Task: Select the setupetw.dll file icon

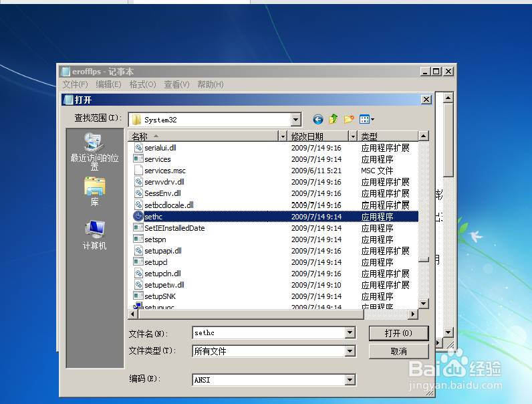Action: (x=138, y=284)
